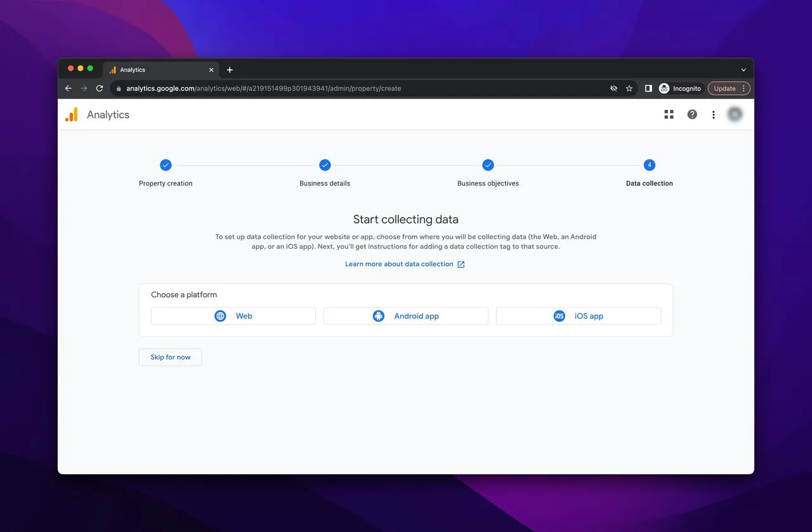This screenshot has height=532, width=812.
Task: Toggle the browser side panel icon
Action: [648, 88]
